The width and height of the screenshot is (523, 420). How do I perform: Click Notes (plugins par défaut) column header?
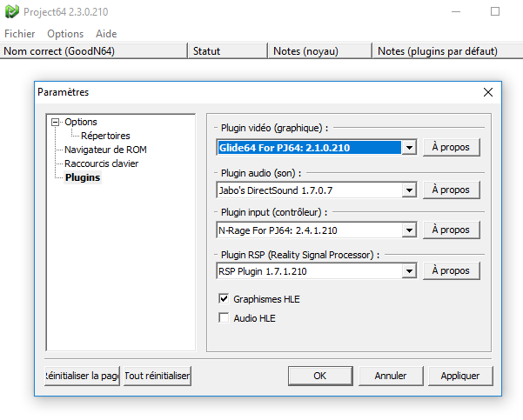(x=447, y=51)
